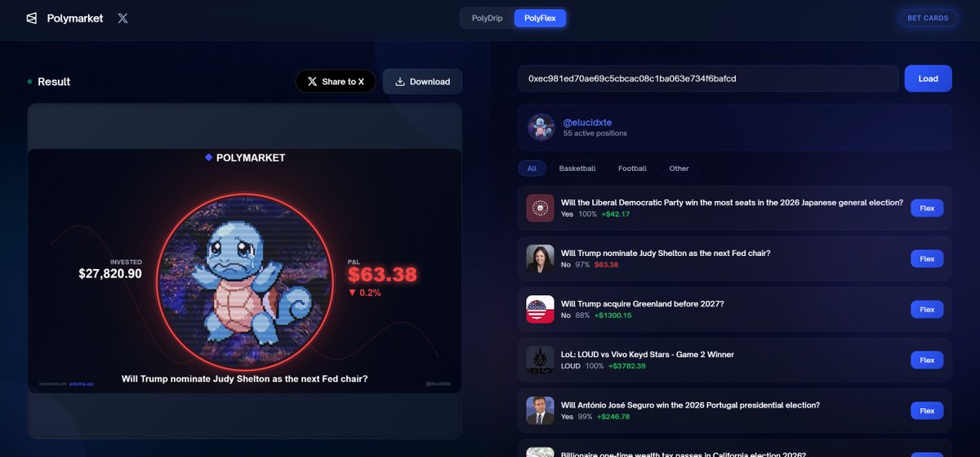980x457 pixels.
Task: Flex the LOUD vs Vivo Keyd position
Action: (927, 360)
